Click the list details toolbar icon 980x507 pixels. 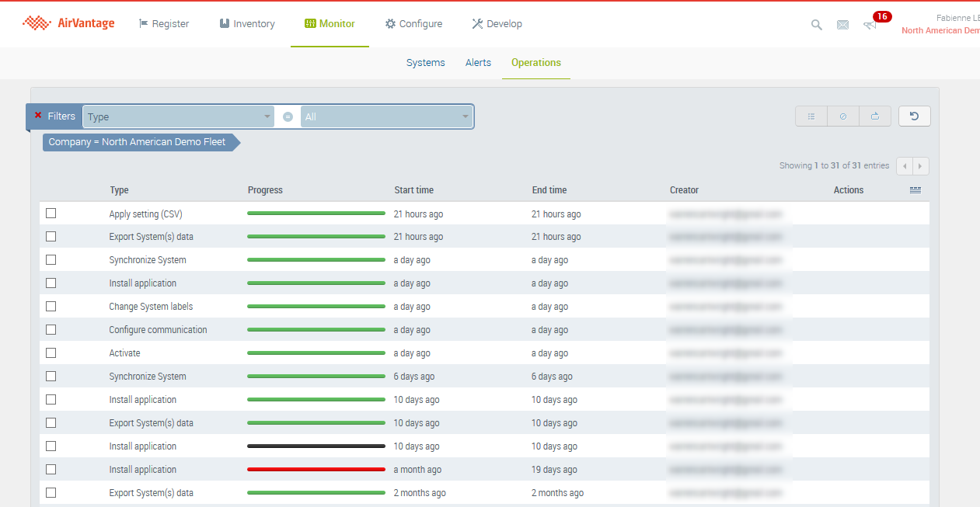tap(811, 116)
